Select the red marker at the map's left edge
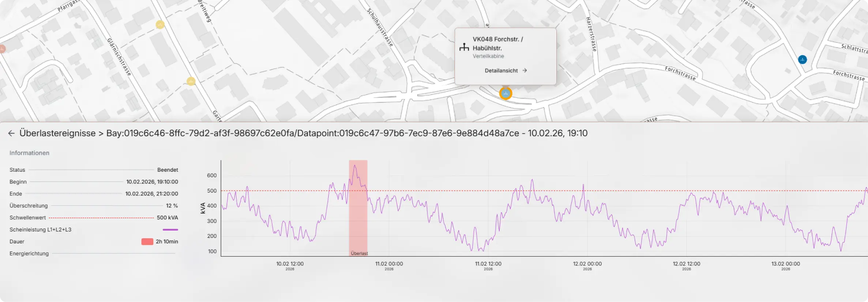 [x=2, y=49]
